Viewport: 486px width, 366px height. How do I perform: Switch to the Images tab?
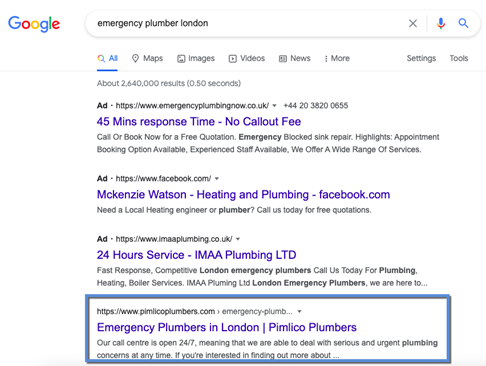pyautogui.click(x=196, y=58)
